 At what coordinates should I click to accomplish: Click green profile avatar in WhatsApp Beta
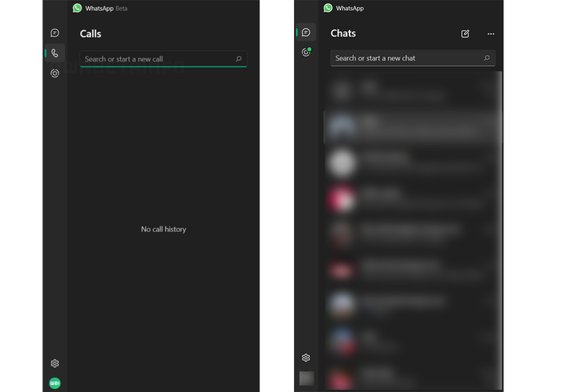(x=55, y=383)
